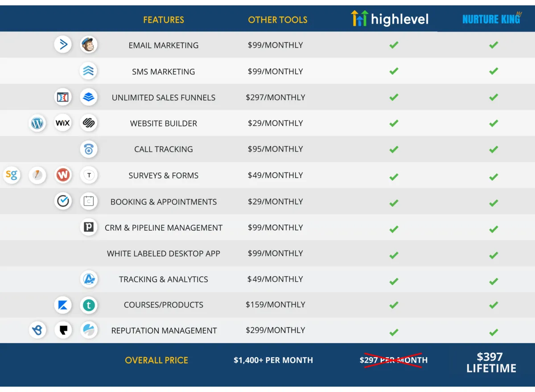Viewport: 535px width, 392px height.
Task: Click the highlevel checkmark for Courses/Products
Action: click(x=394, y=305)
